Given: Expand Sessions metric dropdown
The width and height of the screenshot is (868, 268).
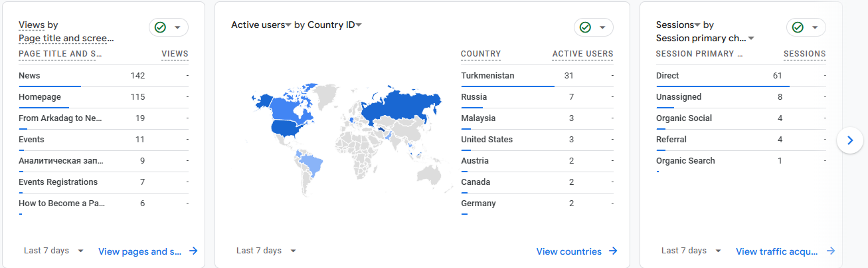Looking at the screenshot, I should click(698, 25).
